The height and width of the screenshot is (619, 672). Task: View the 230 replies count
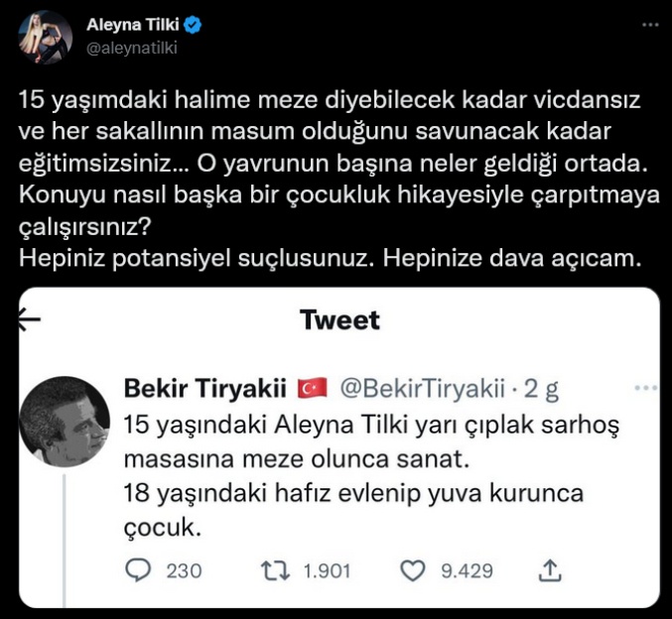point(183,570)
